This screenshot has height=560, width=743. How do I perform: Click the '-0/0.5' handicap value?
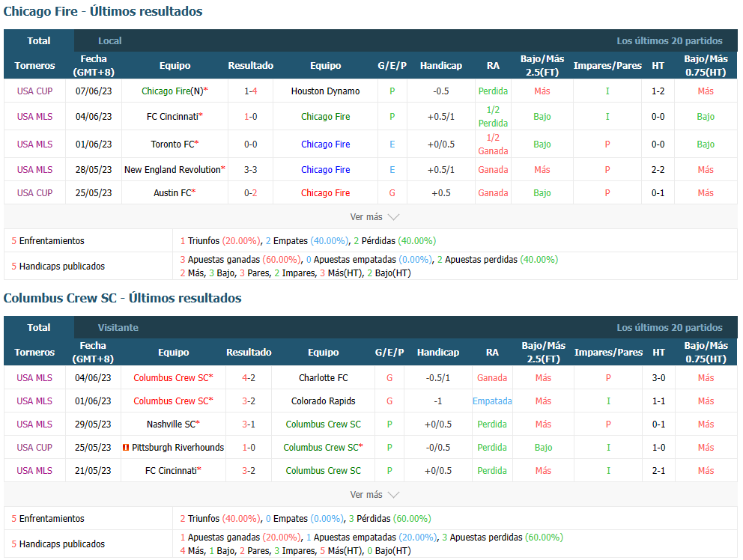pos(438,447)
